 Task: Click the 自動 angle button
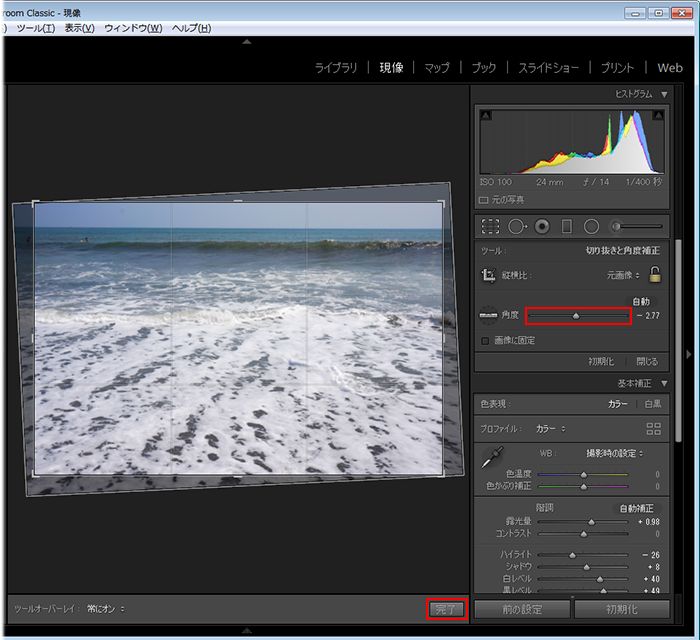coord(641,302)
